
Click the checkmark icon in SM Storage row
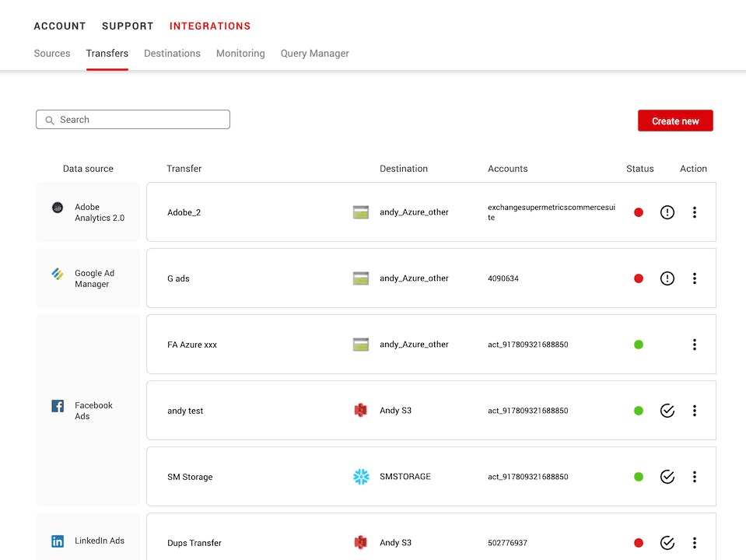click(667, 477)
